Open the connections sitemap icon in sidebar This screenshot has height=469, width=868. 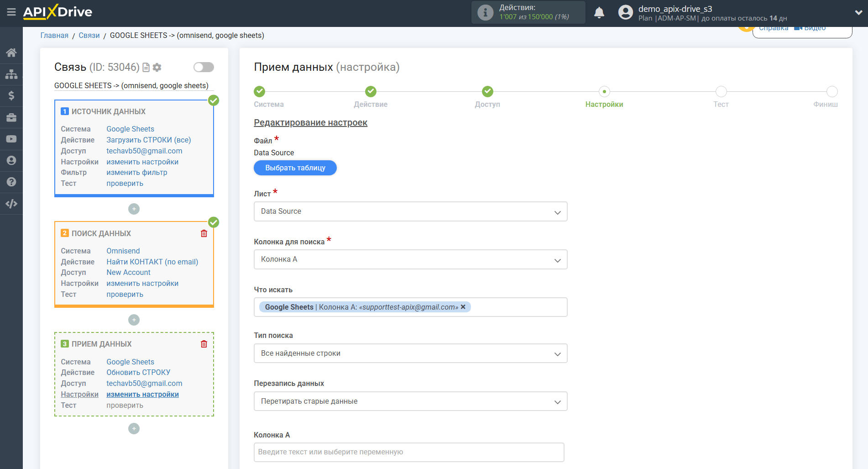click(x=11, y=74)
